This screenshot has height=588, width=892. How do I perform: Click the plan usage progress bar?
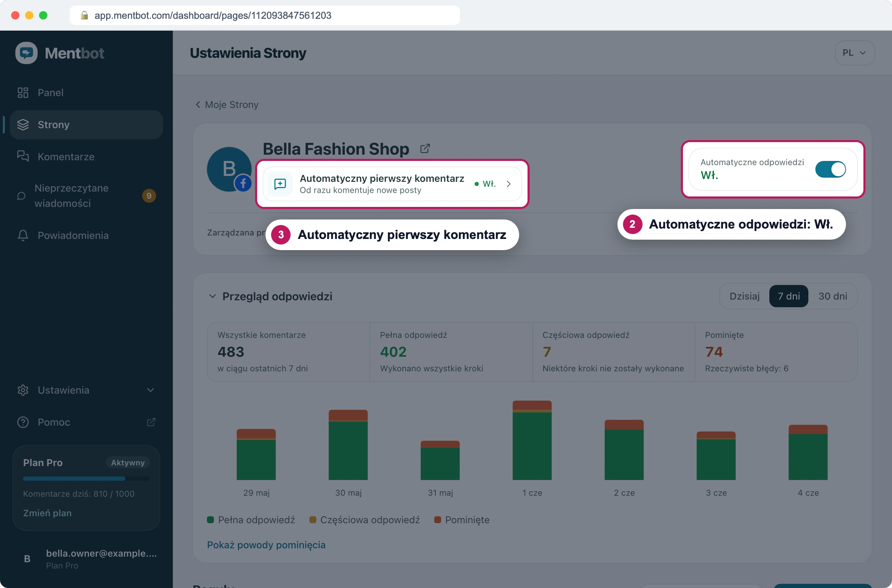point(86,479)
